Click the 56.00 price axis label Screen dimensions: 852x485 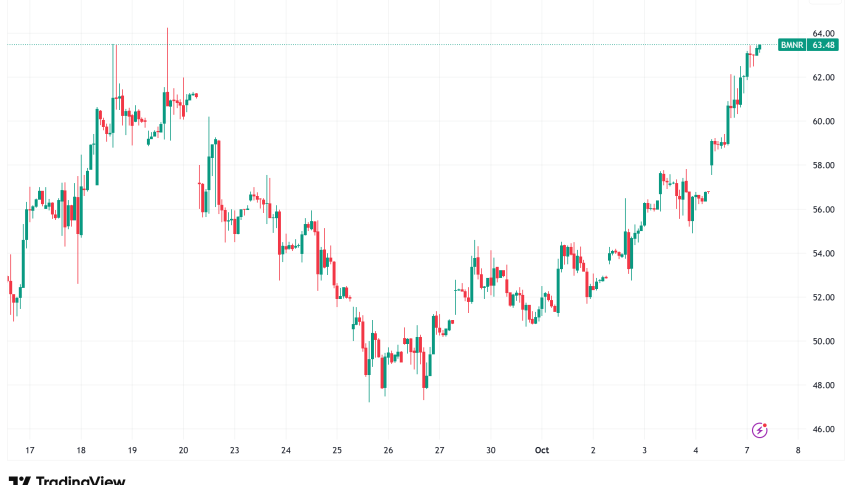pyautogui.click(x=824, y=209)
